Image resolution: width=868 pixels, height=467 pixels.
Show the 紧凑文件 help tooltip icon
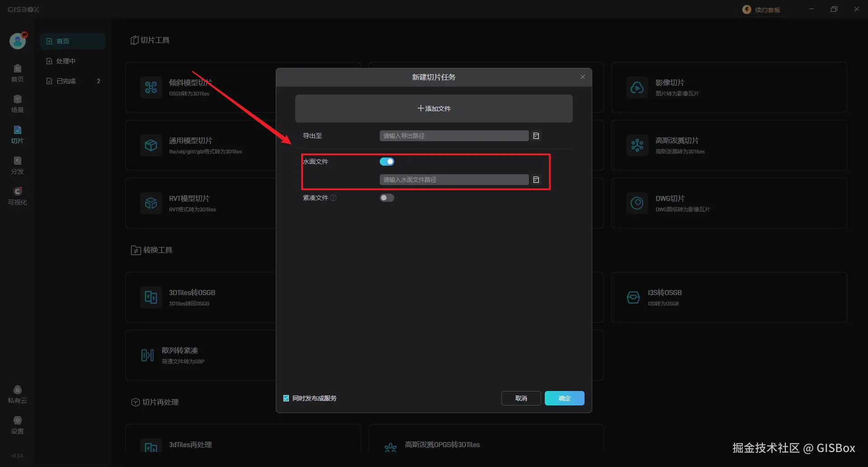[x=333, y=198]
